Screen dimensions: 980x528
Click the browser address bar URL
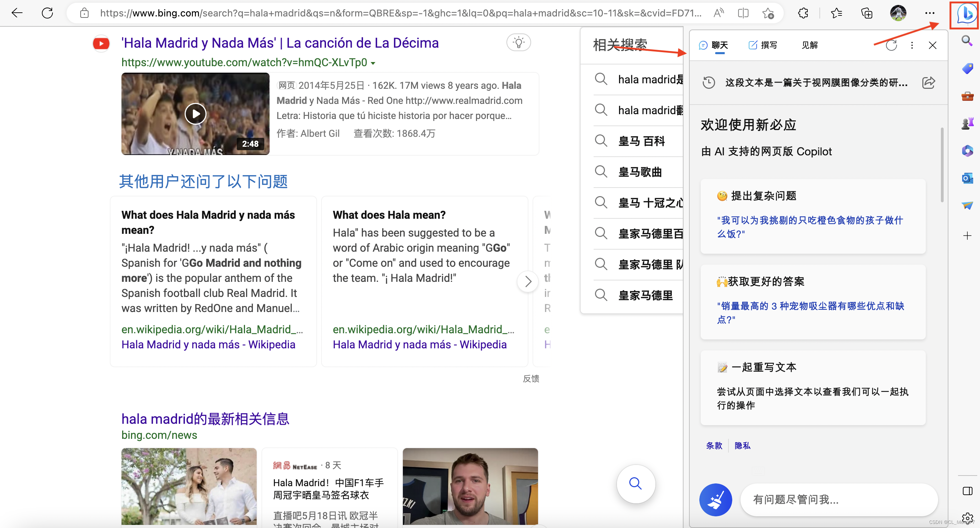pyautogui.click(x=400, y=13)
